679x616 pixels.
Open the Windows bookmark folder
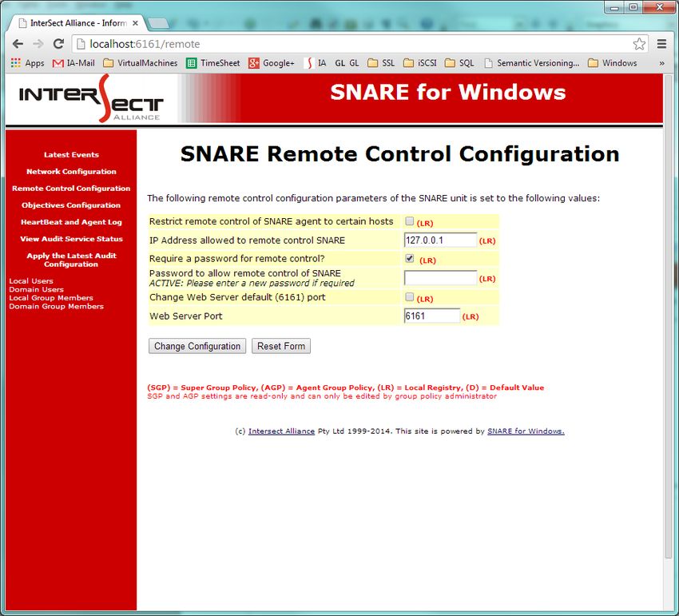[613, 63]
